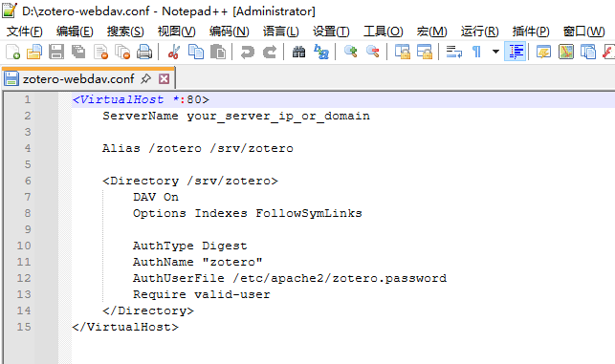This screenshot has width=615, height=364.
Task: Show the Document Map panel icon
Action: 566,52
